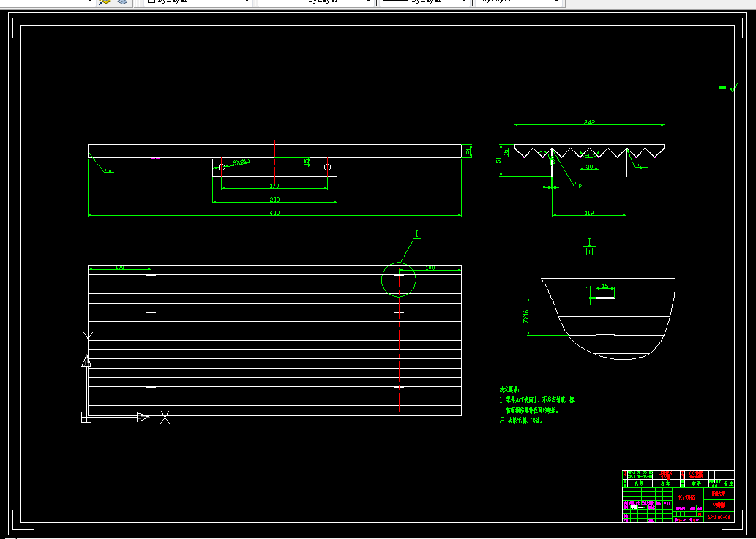Select the 30 tooth pitch dimension
Screen dimensions: 756x539
[588, 167]
